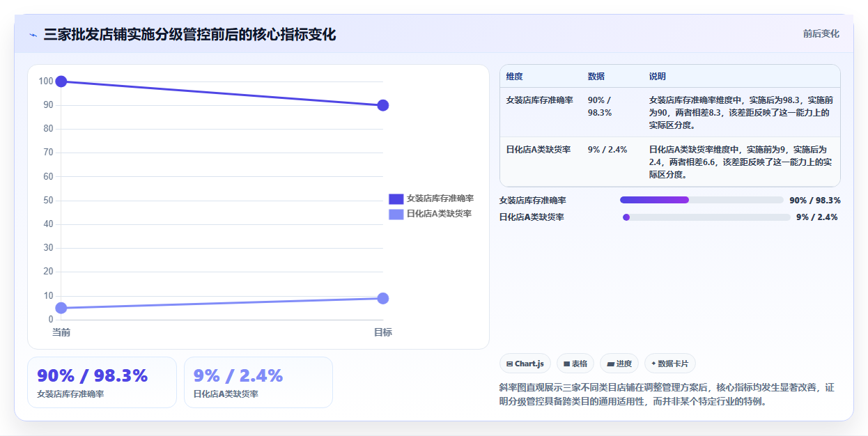Select the 90 data point at 目标
The image size is (868, 436).
click(382, 105)
